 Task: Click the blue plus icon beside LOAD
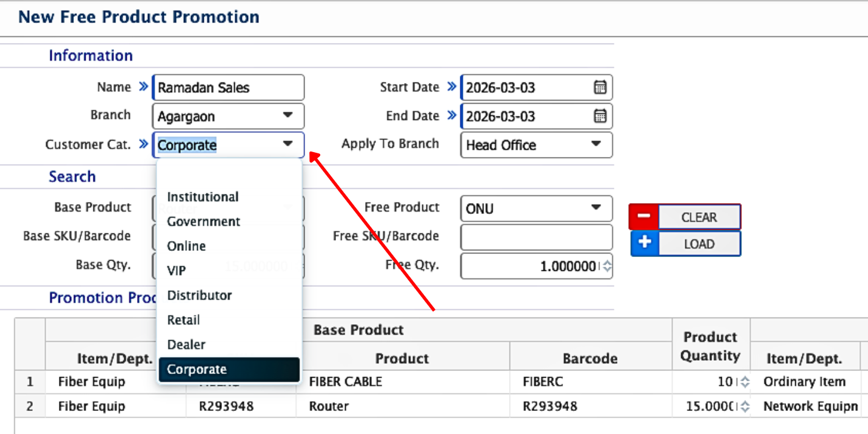coord(644,244)
